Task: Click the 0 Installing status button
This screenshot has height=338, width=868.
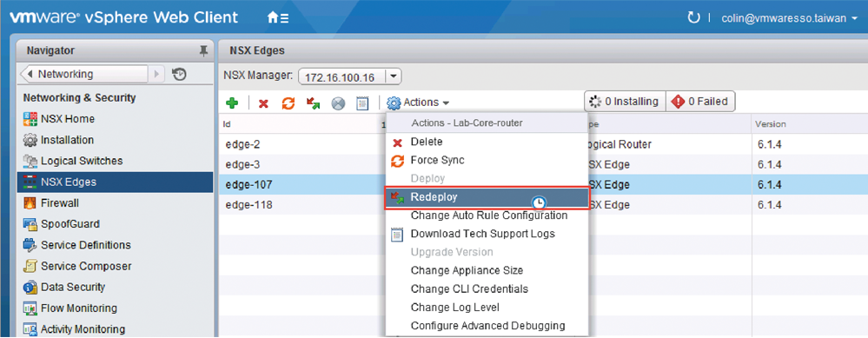Action: [x=625, y=102]
